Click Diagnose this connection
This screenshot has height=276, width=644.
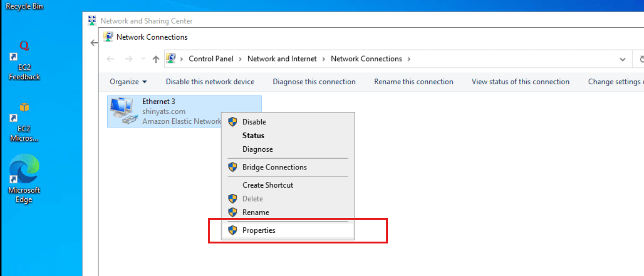pos(314,82)
